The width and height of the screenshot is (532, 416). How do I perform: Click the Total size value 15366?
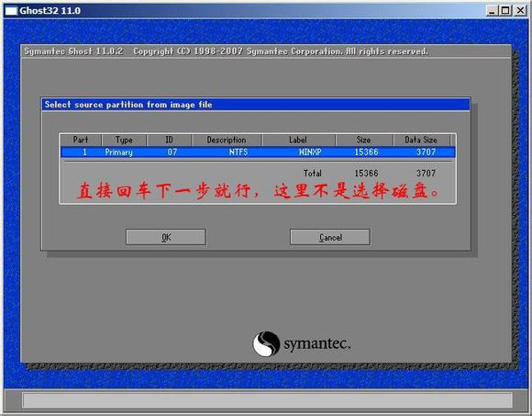click(x=366, y=174)
